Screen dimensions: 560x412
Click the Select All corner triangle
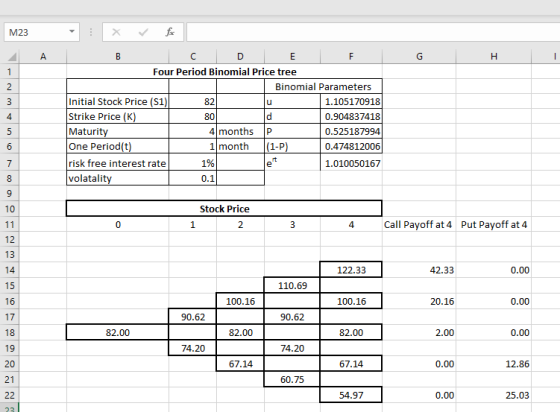pos(12,57)
